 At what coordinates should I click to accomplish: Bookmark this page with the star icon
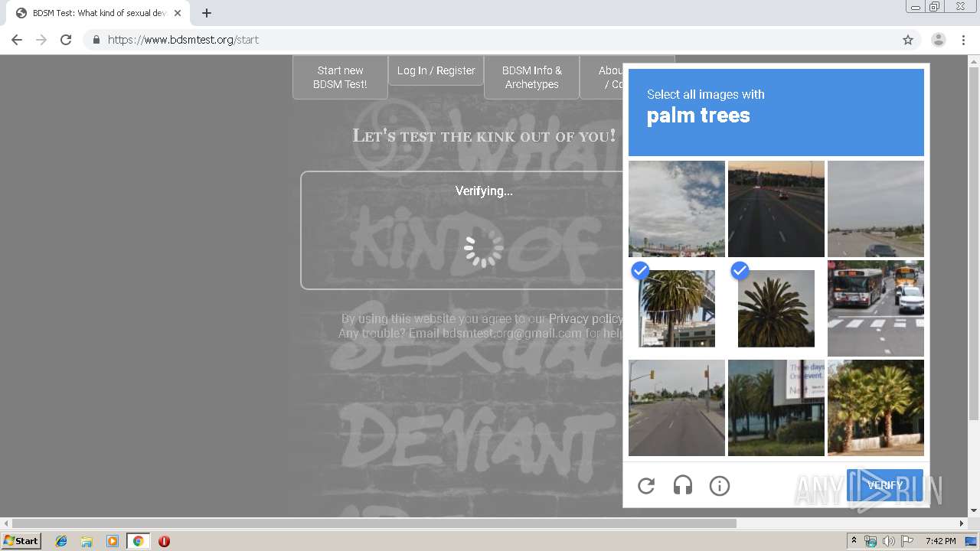pos(908,40)
